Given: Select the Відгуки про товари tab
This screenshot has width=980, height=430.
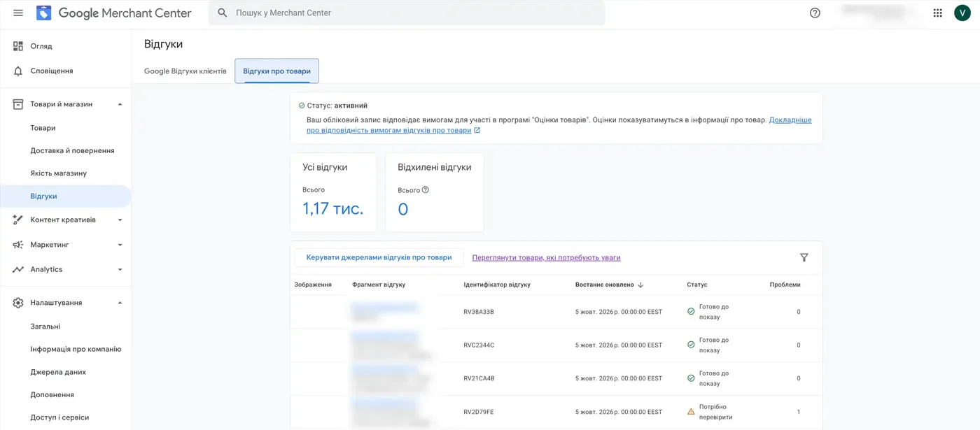Looking at the screenshot, I should [x=276, y=71].
